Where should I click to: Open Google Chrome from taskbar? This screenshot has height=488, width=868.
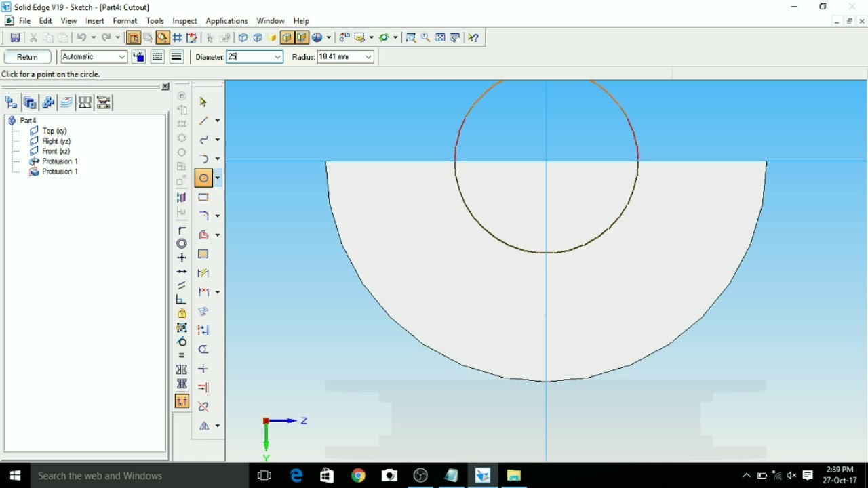[x=358, y=476]
